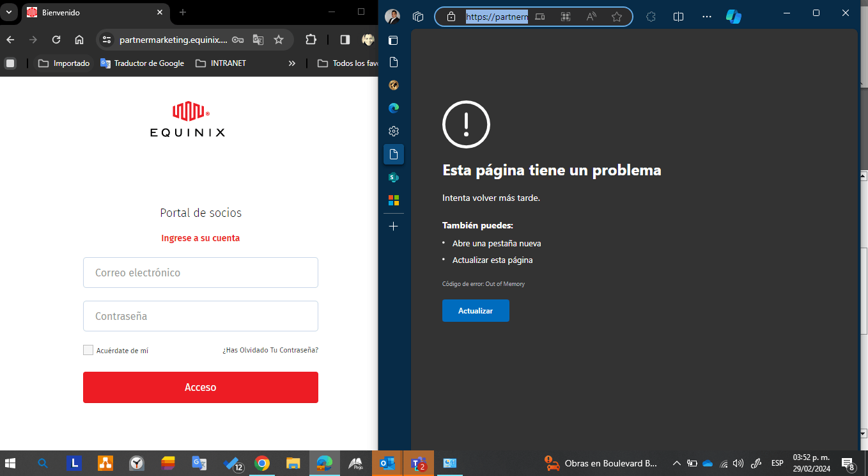Expand the hidden bookmarks chevron
Viewport: 868px width, 476px height.
(292, 63)
